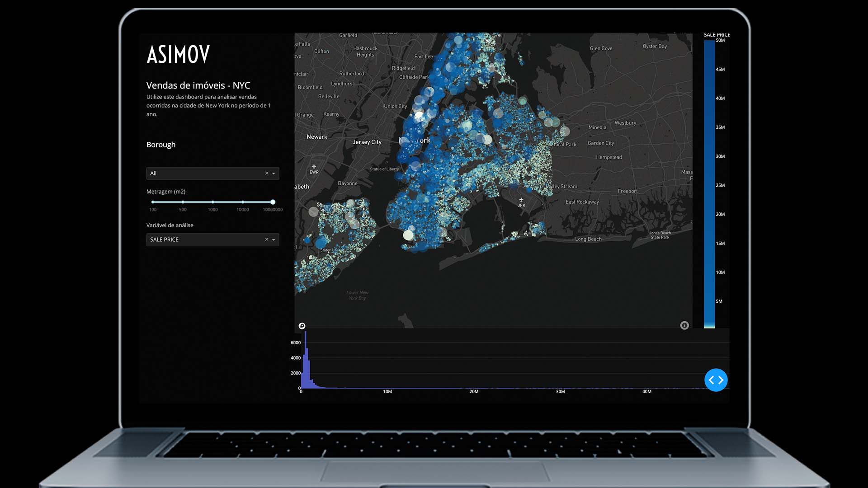Click the blue Dash dev tools button
Screen dimensions: 868x488
pyautogui.click(x=716, y=380)
